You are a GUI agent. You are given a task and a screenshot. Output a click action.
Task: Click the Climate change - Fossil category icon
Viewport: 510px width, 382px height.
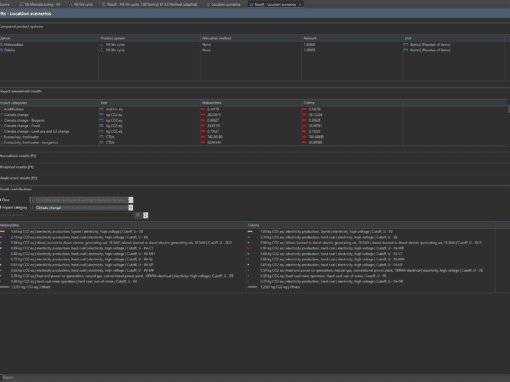pos(2,126)
